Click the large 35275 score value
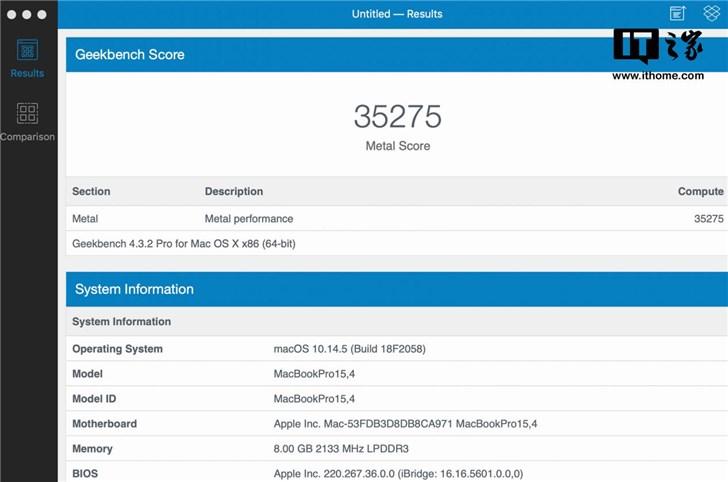 pos(397,116)
